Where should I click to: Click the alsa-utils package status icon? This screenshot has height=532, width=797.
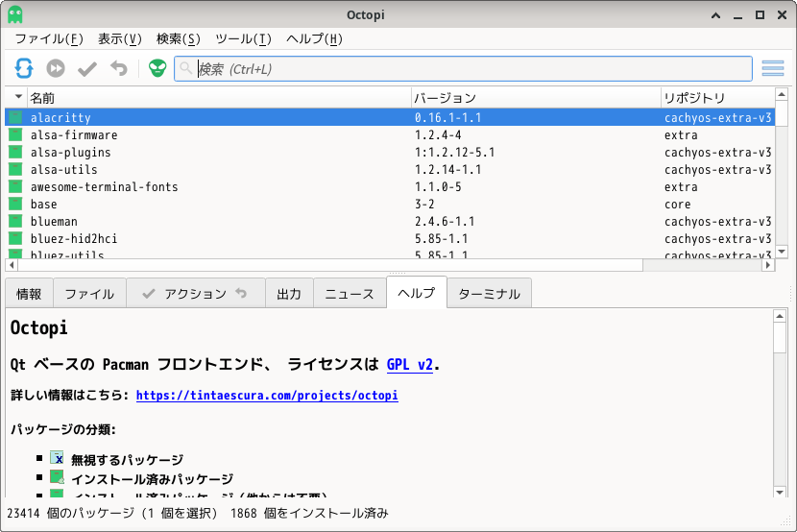(15, 169)
